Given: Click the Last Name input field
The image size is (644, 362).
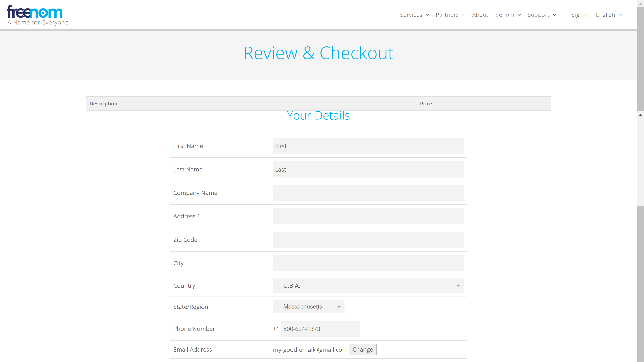Looking at the screenshot, I should tap(368, 169).
